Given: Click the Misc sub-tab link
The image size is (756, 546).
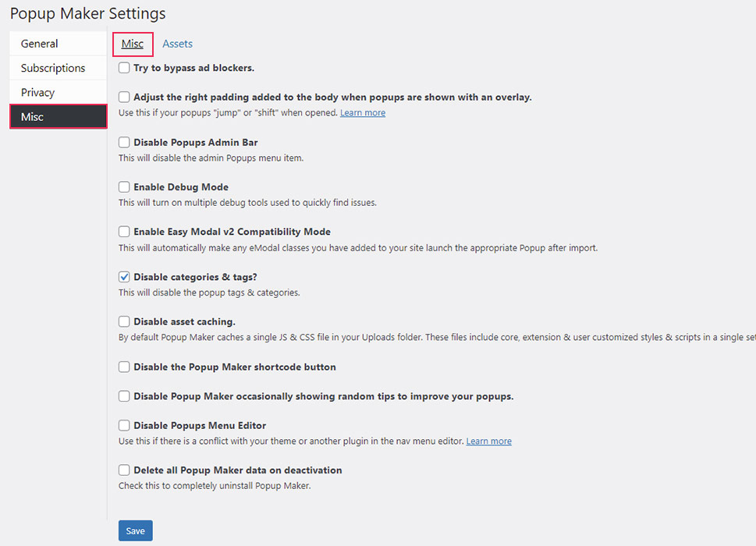Looking at the screenshot, I should tap(133, 44).
